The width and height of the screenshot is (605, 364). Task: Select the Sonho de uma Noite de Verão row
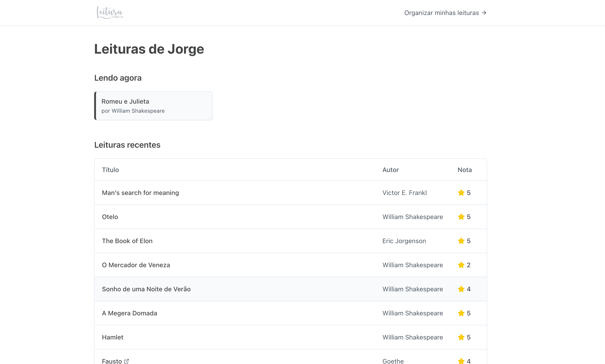[290, 289]
